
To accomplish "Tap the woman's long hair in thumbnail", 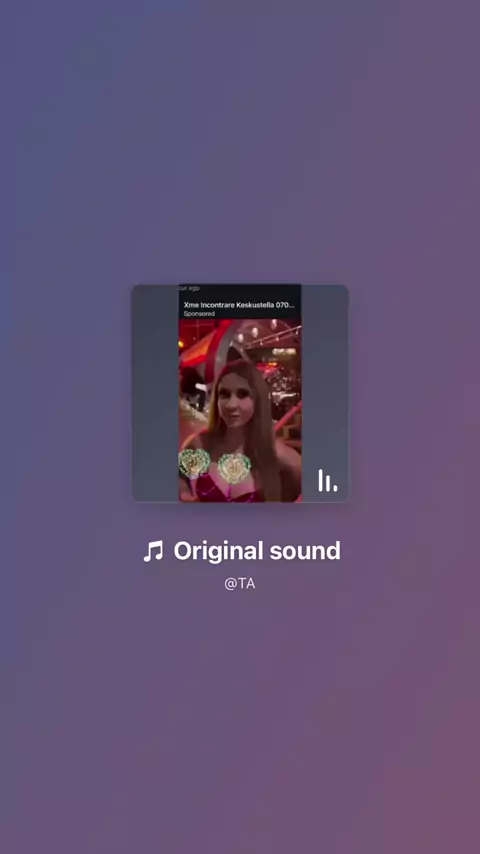I will (265, 430).
